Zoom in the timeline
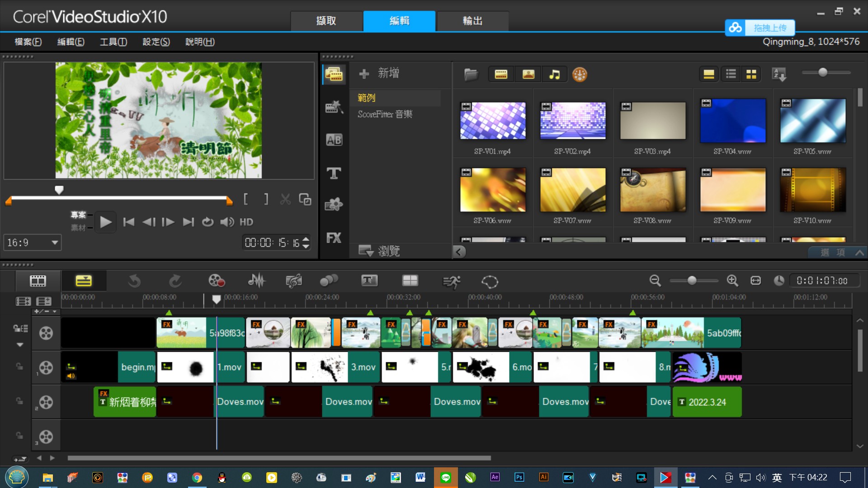This screenshot has width=868, height=488. point(732,281)
